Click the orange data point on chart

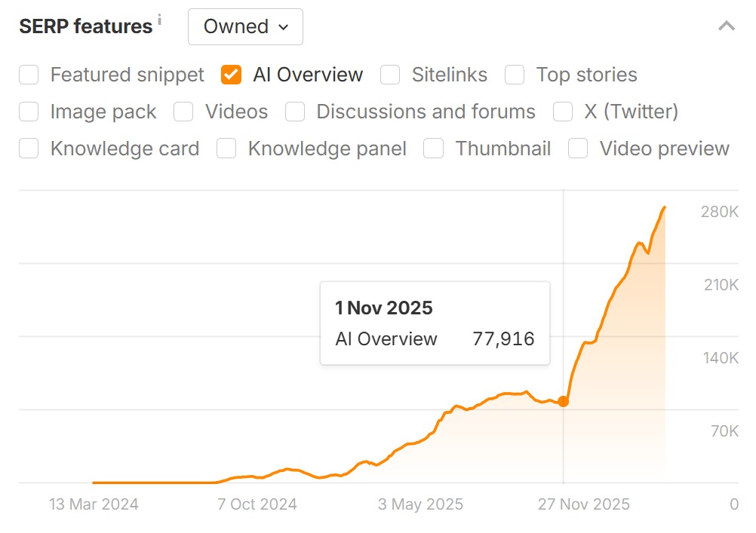(x=563, y=402)
